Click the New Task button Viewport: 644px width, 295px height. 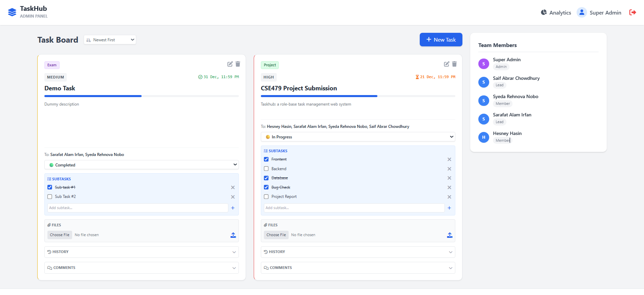441,40
